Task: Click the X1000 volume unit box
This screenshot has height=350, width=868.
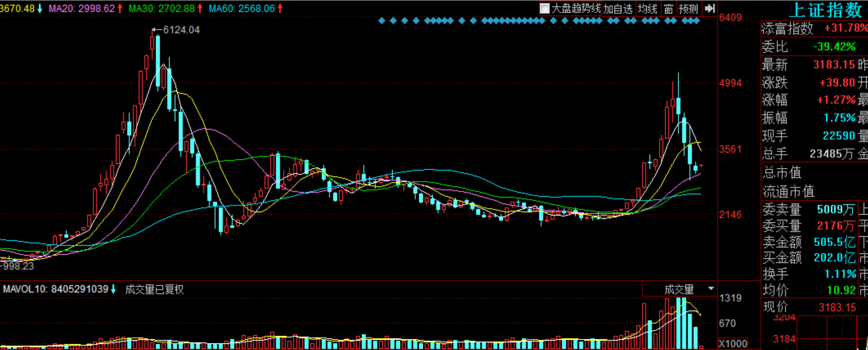Action: pyautogui.click(x=733, y=343)
